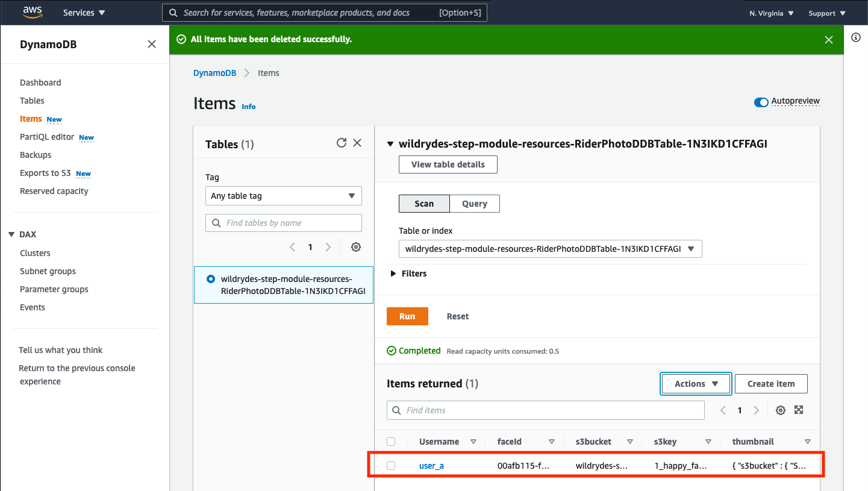Sort by s3bucket column
Viewport: 868px width, 491px height.
coord(630,442)
